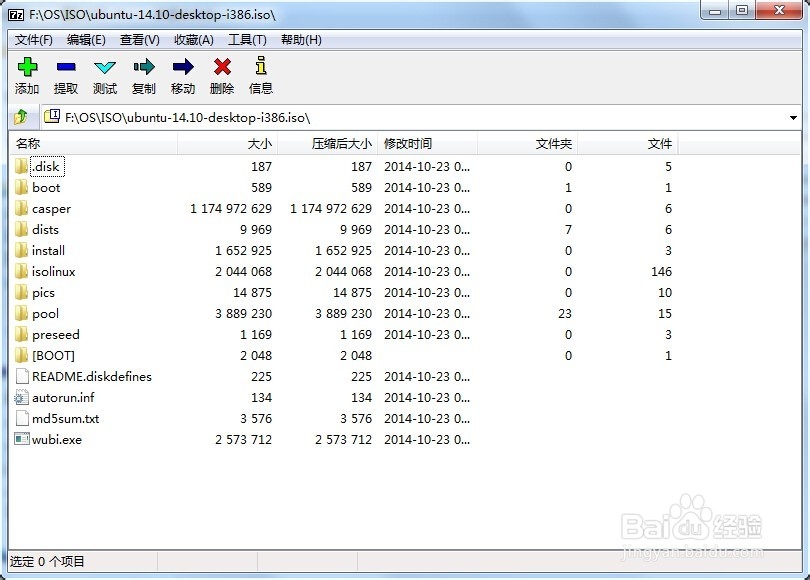Click the Move (移动) blue arrow icon

pyautogui.click(x=183, y=67)
